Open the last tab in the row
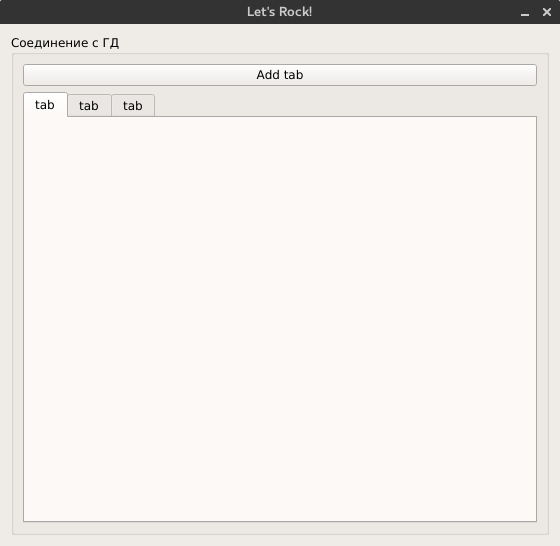This screenshot has width=560, height=546. point(133,106)
